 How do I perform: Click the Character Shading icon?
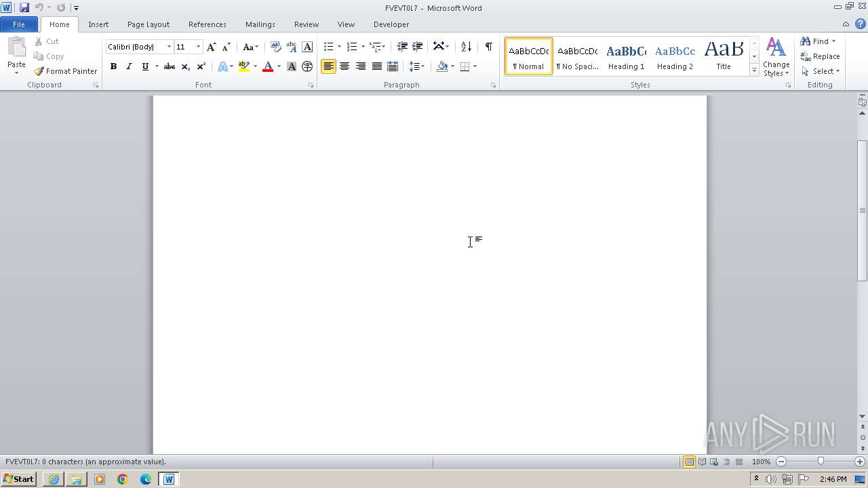pyautogui.click(x=292, y=66)
